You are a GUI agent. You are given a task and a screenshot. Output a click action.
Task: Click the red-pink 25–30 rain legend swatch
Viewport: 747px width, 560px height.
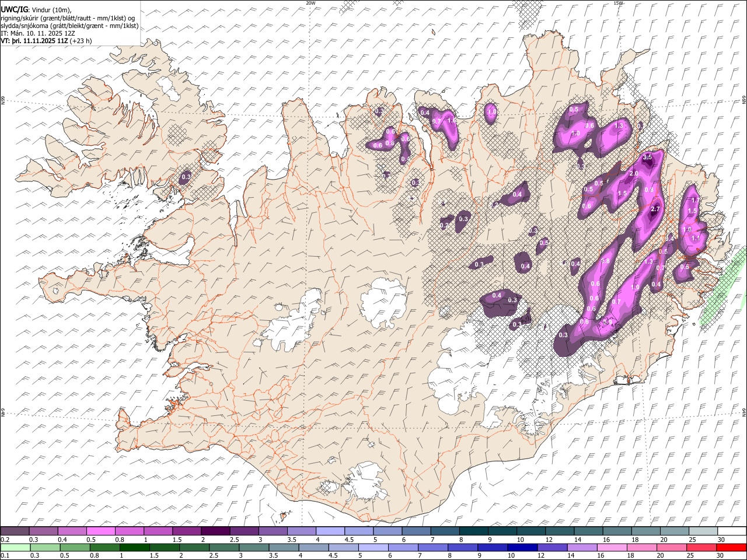click(701, 547)
